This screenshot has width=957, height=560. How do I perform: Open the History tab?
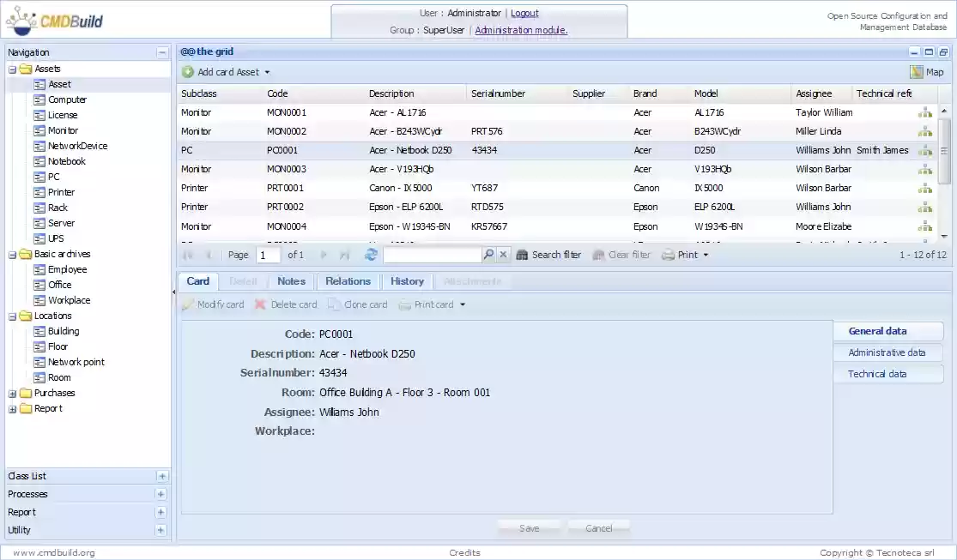click(407, 280)
